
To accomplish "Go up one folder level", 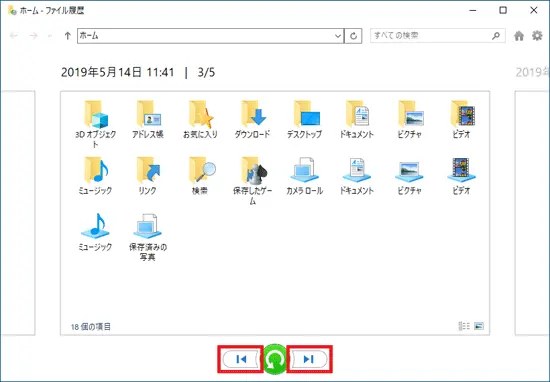I will 67,35.
